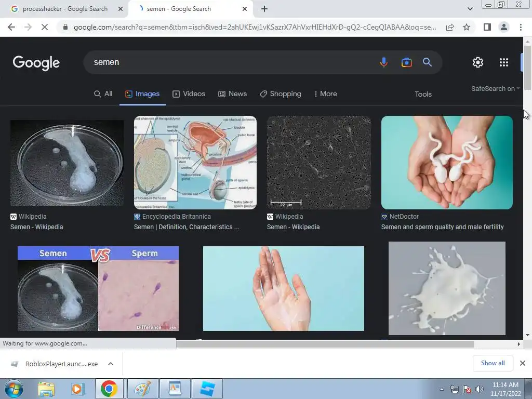Go back using the browser back arrow
Viewport: 532px width, 399px height.
11,27
